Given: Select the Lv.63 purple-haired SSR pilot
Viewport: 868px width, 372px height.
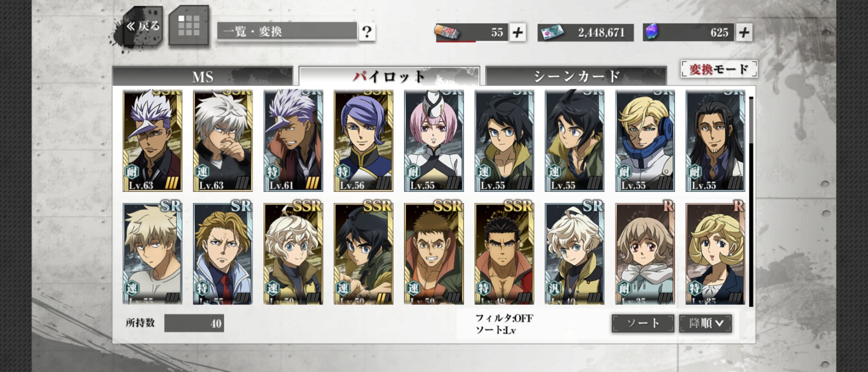Looking at the screenshot, I should coord(152,140).
